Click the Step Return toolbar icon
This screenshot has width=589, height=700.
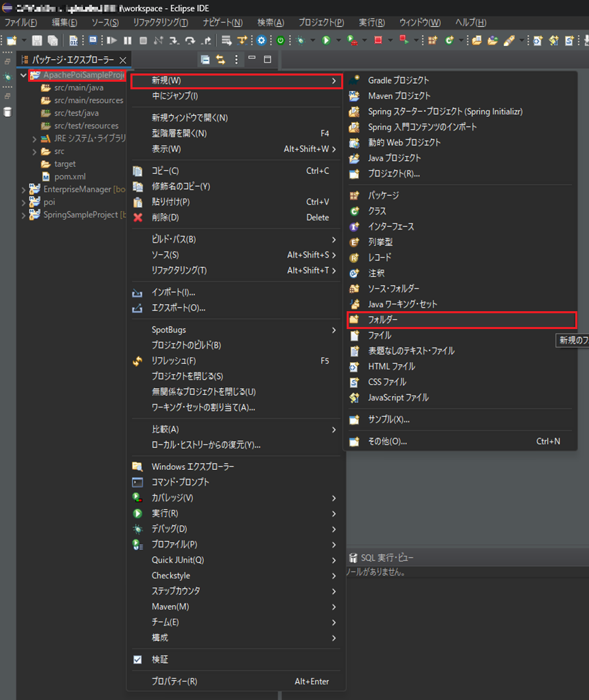(206, 41)
